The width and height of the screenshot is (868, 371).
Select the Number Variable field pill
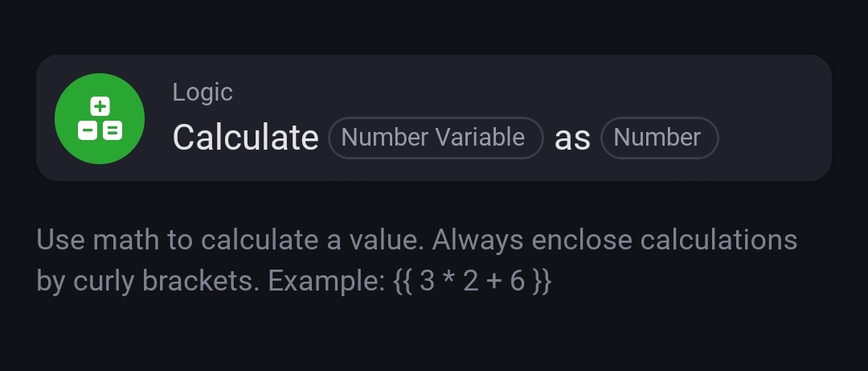point(436,138)
